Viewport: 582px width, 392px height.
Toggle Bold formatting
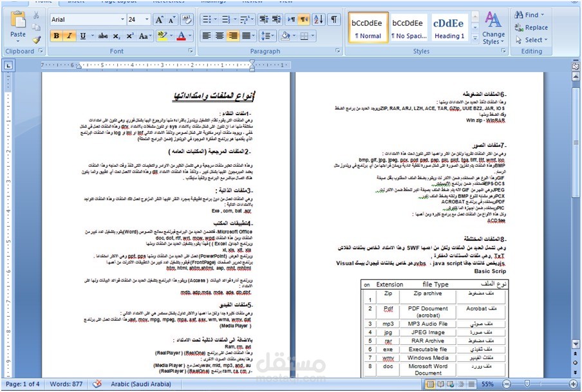[x=57, y=36]
